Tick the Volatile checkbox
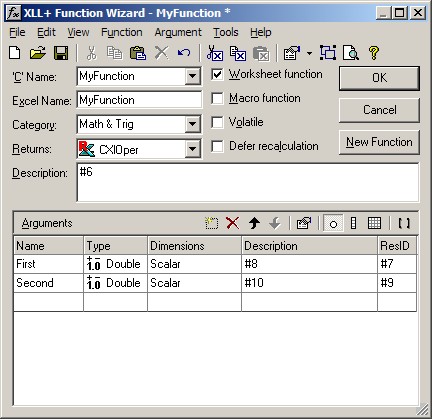This screenshot has height=419, width=432. [217, 122]
